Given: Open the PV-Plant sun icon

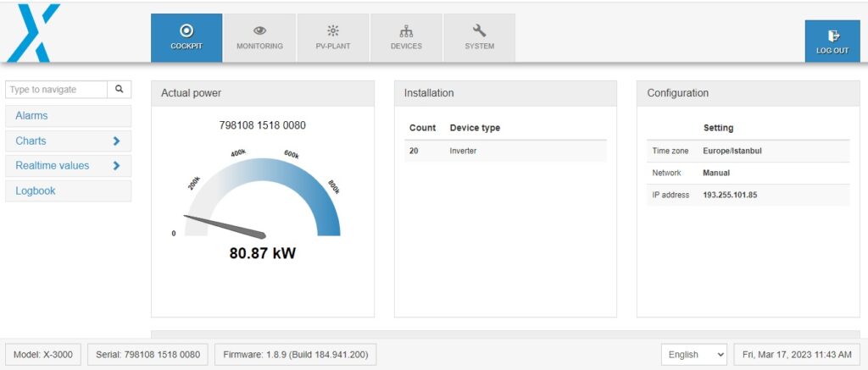Looking at the screenshot, I should click(x=332, y=30).
